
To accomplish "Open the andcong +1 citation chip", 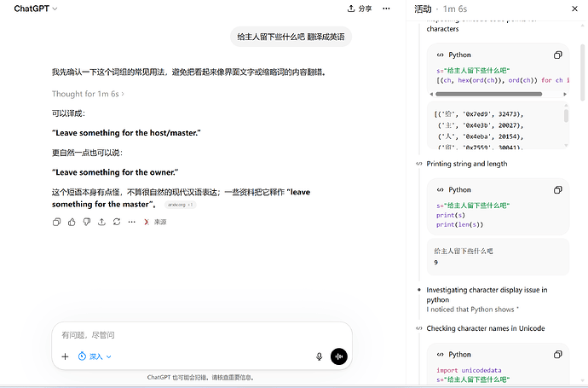I will click(x=181, y=205).
